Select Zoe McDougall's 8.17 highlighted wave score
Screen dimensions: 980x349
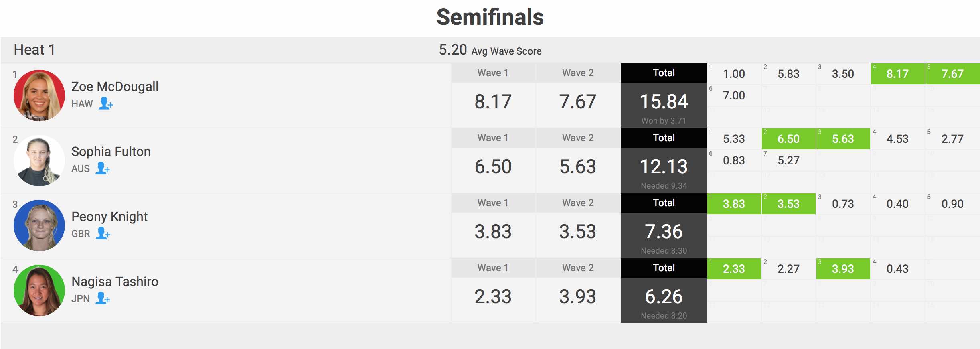click(897, 74)
